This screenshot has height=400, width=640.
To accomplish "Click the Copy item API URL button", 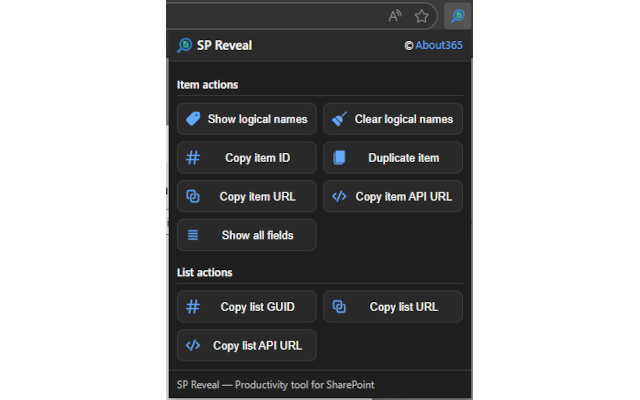I will (x=393, y=196).
